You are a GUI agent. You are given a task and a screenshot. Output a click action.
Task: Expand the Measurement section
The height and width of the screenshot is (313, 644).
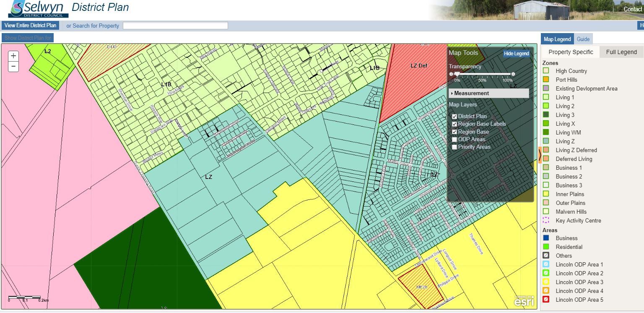click(x=489, y=93)
